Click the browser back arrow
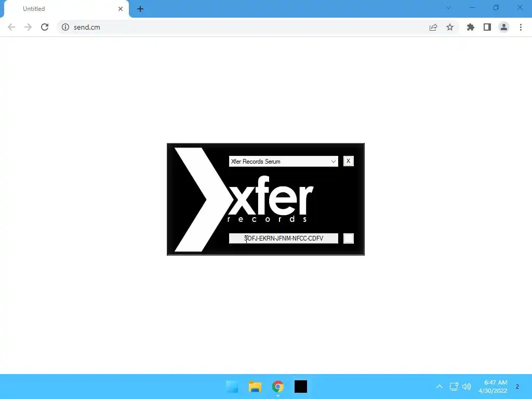This screenshot has width=532, height=399. pos(11,27)
